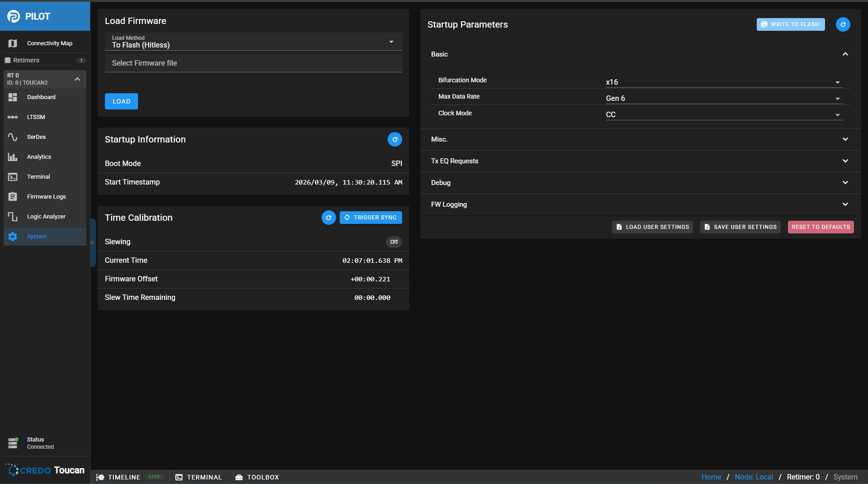This screenshot has height=484, width=868.
Task: Refresh the Startup Parameters panel
Action: [843, 24]
